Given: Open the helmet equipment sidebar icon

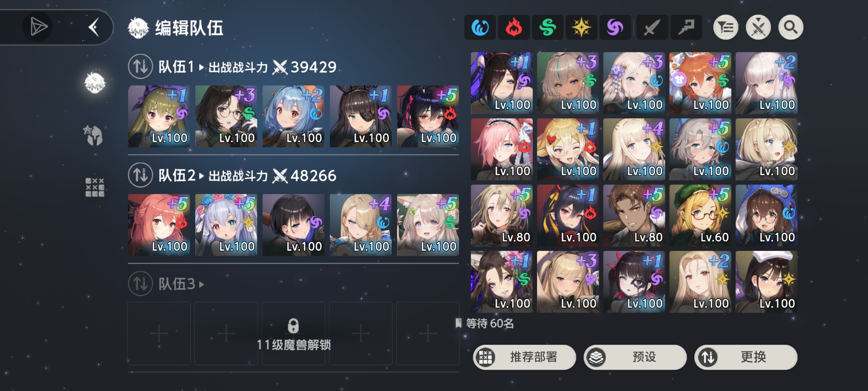Looking at the screenshot, I should 94,135.
